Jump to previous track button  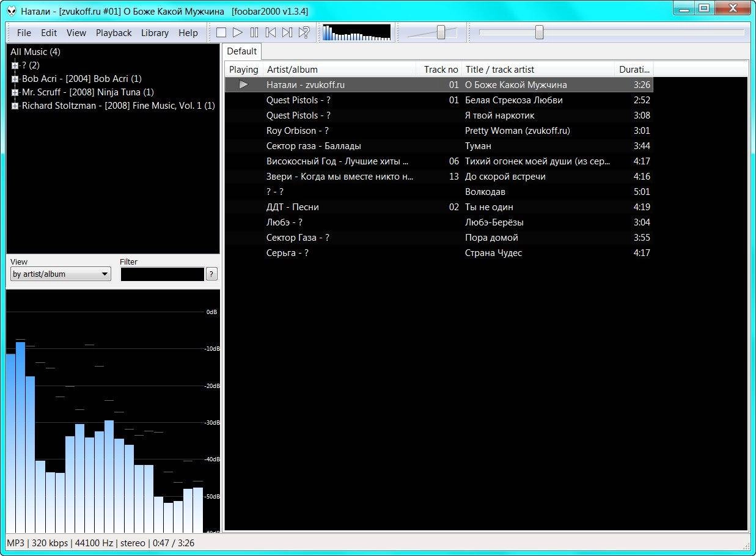pyautogui.click(x=271, y=32)
